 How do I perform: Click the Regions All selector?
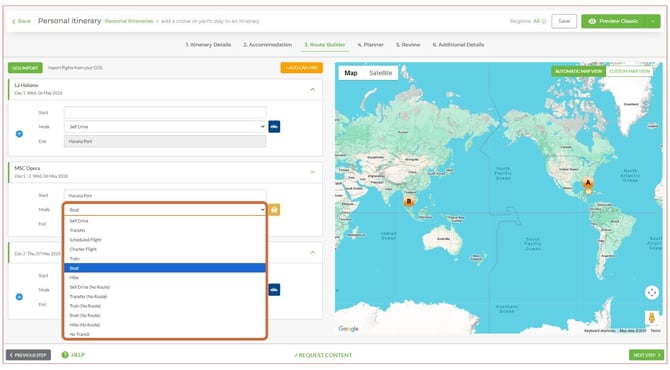[x=528, y=21]
